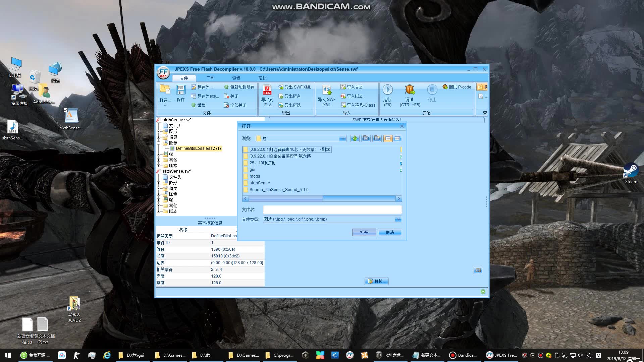Click the Open (打开) dialog button

(x=364, y=233)
